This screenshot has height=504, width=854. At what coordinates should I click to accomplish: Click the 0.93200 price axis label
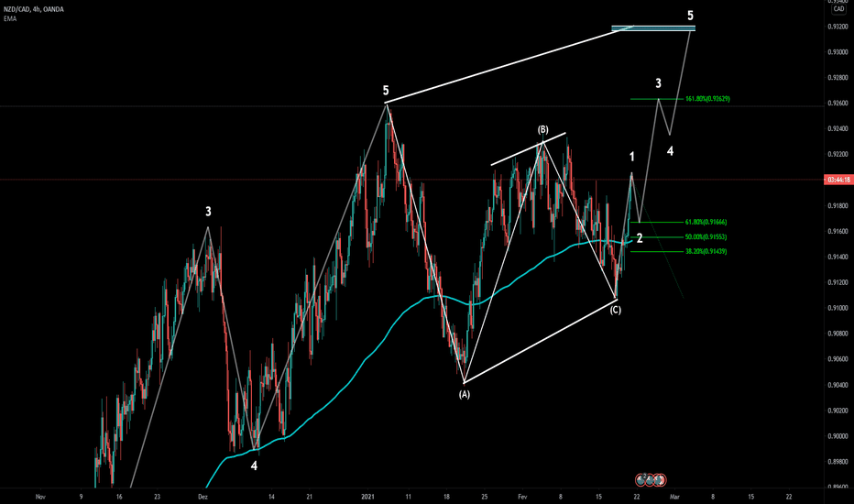coord(838,27)
